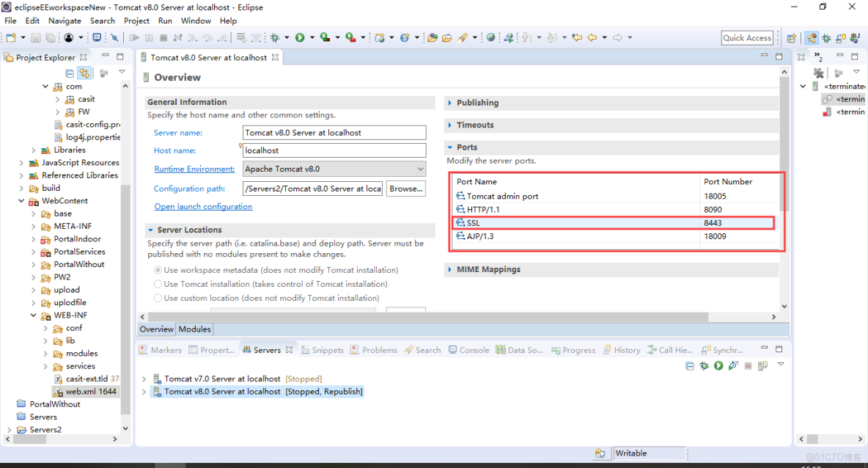Start the server in debug mode

[x=704, y=365]
